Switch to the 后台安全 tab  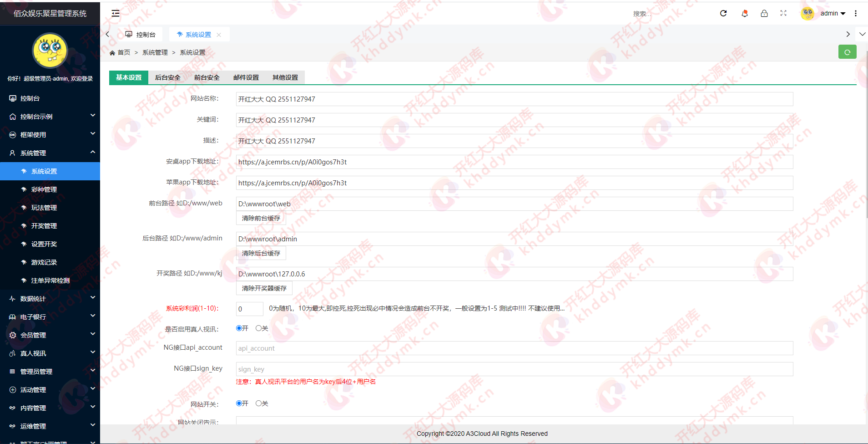[168, 77]
